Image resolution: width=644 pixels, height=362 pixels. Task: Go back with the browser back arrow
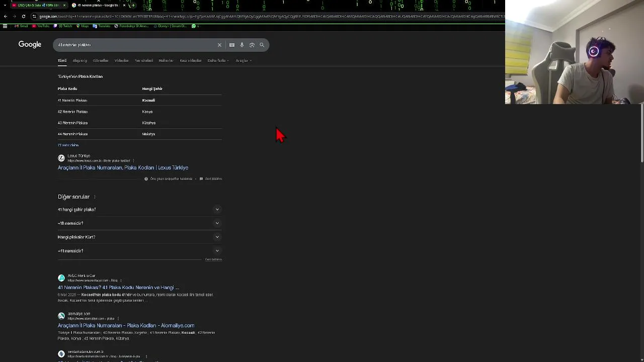[x=6, y=16]
